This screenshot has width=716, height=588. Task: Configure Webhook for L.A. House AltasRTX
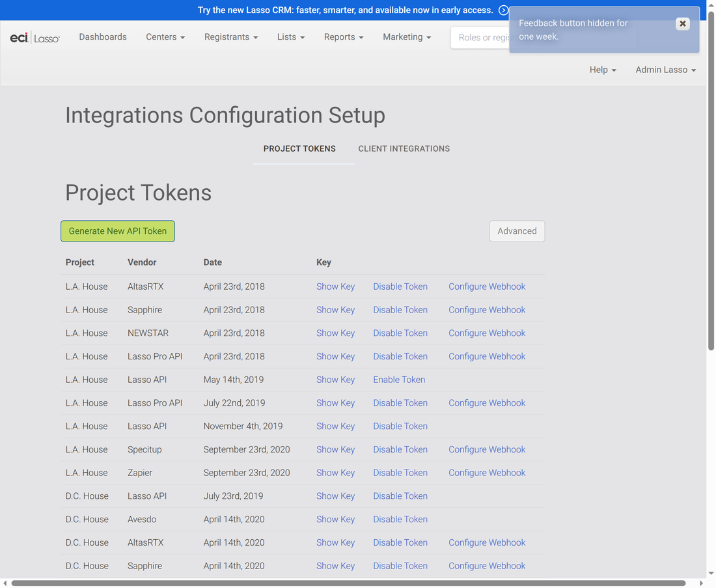487,287
